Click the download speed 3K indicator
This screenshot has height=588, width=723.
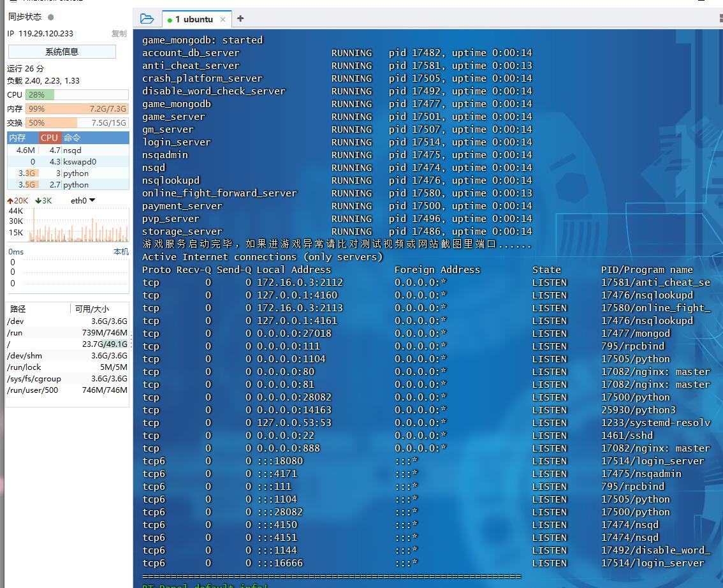pyautogui.click(x=43, y=201)
